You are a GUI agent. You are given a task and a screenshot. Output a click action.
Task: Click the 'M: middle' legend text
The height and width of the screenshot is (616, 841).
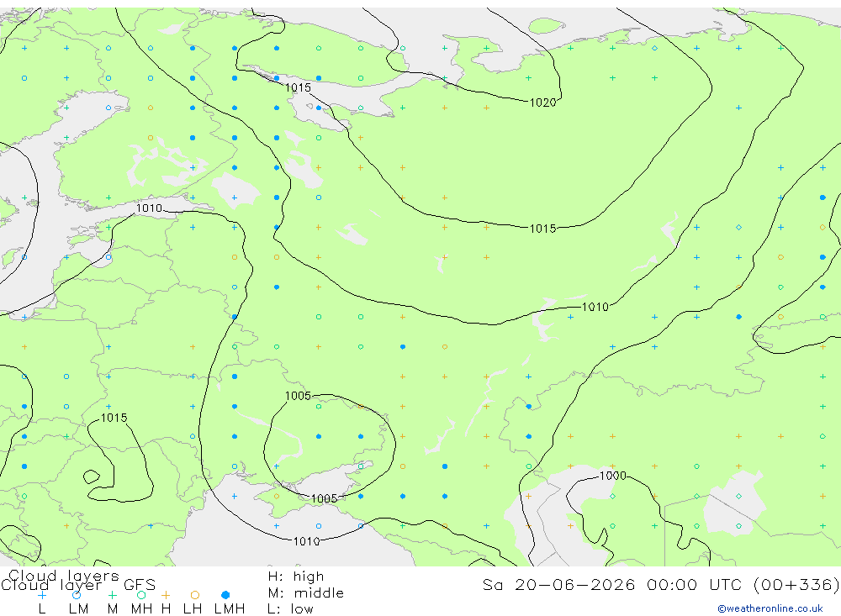pyautogui.click(x=306, y=593)
